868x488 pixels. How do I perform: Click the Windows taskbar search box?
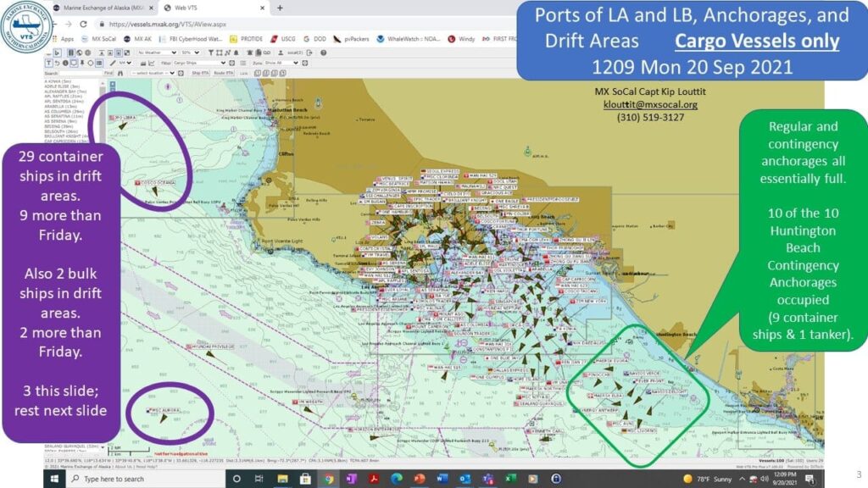[x=147, y=479]
